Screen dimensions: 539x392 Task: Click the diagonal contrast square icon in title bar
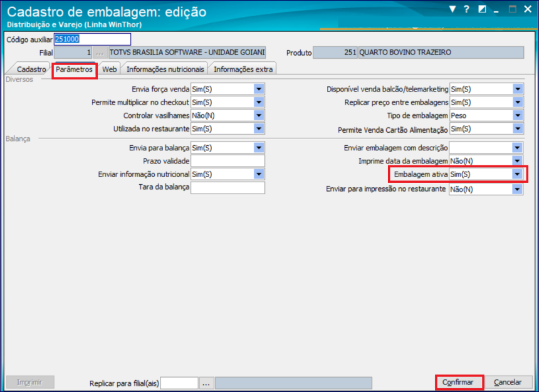[x=482, y=9]
